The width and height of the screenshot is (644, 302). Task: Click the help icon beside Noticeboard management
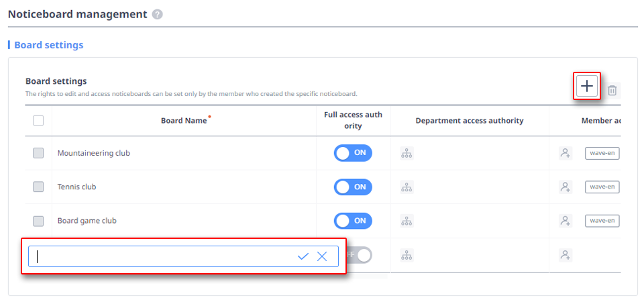157,14
